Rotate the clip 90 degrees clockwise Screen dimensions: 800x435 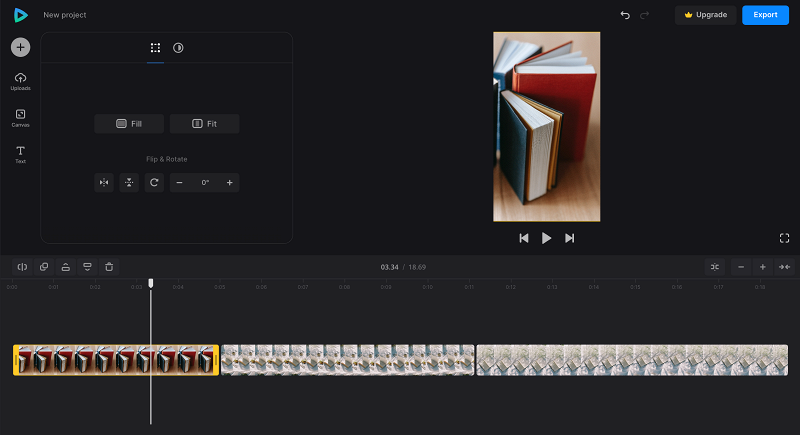[154, 183]
